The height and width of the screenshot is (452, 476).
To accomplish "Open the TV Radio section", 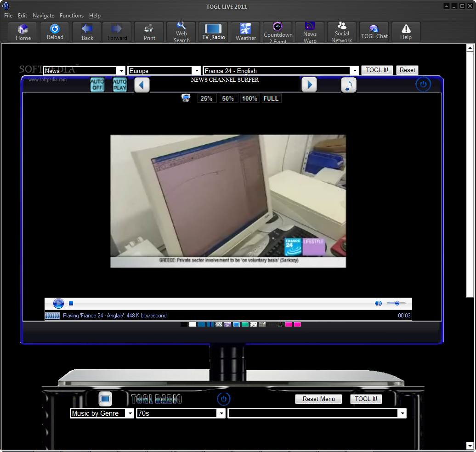I will tap(213, 32).
